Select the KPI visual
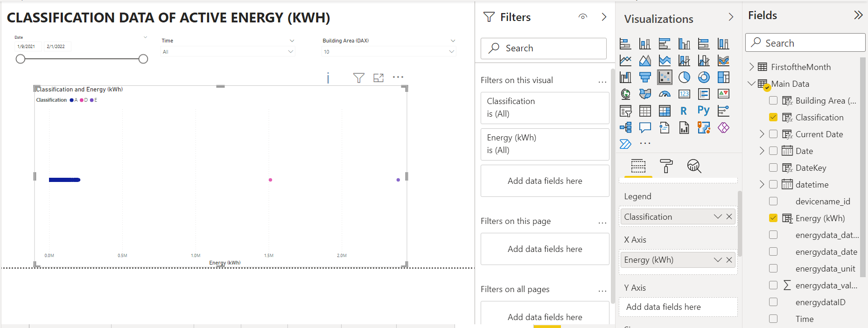The height and width of the screenshot is (328, 868). 723,94
